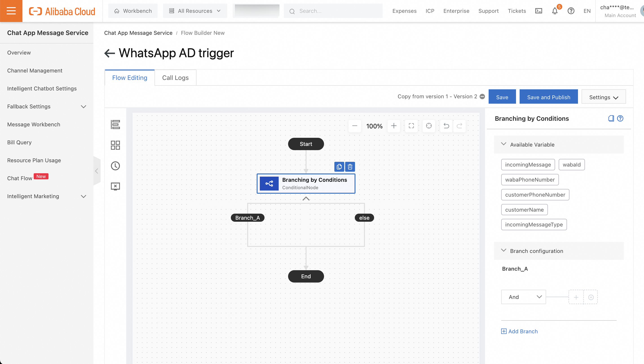Open the history clock icon in left toolbar

click(x=115, y=166)
